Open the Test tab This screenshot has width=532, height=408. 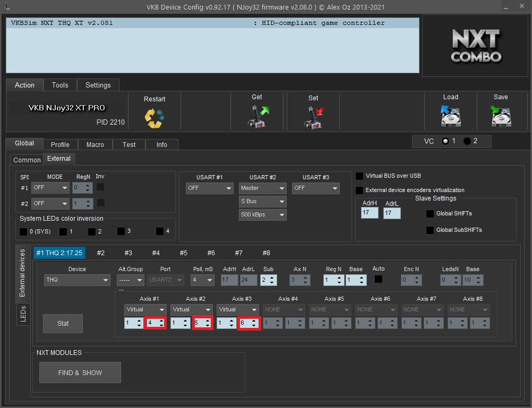129,144
